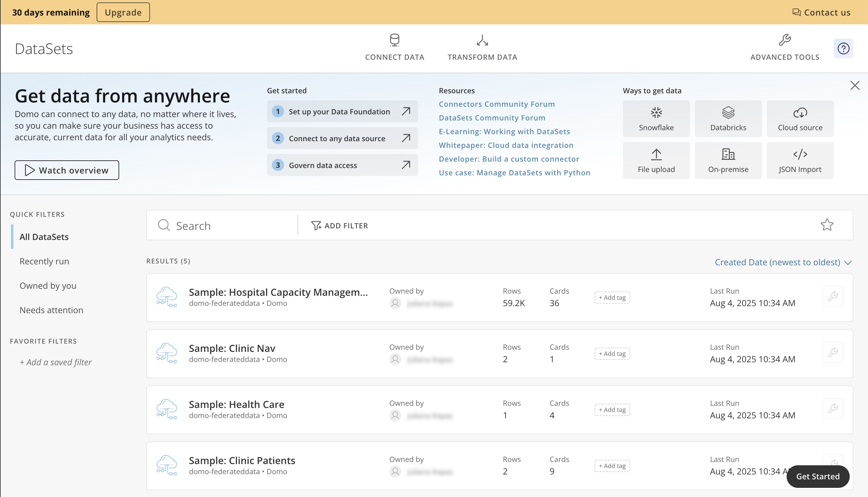Screen dimensions: 868x497
Task: Click the help question mark icon
Action: coord(843,48)
